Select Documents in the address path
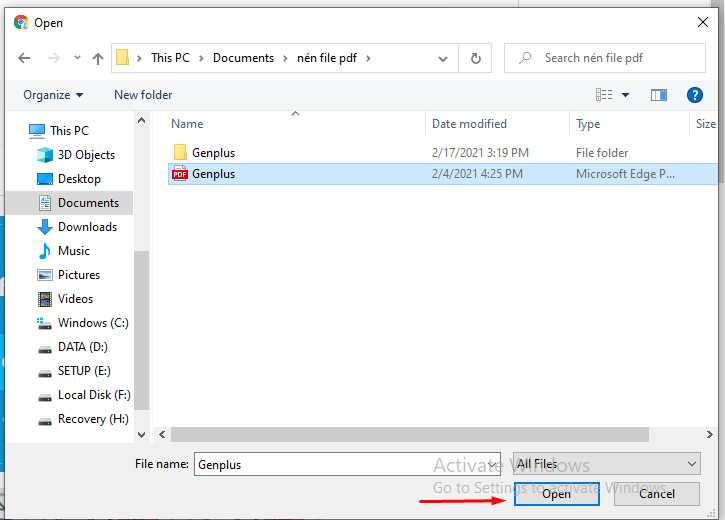 243,58
